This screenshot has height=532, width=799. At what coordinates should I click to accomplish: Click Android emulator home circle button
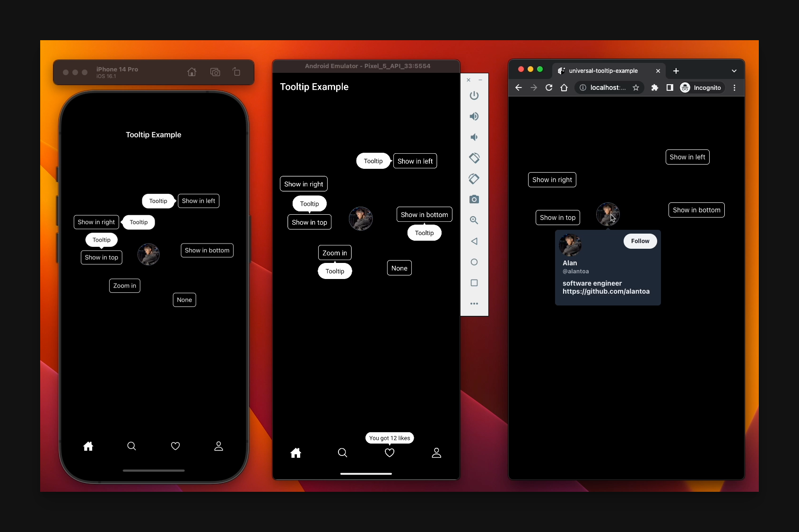(x=474, y=262)
